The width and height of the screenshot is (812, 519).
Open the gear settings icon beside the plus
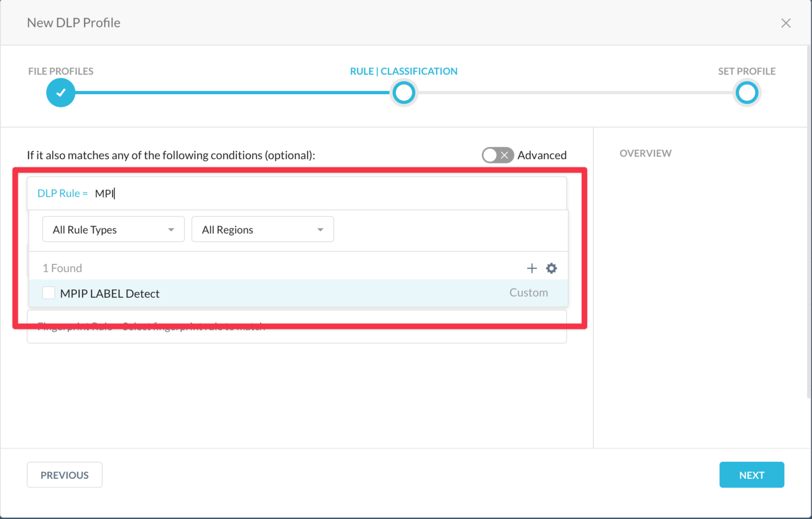point(551,268)
